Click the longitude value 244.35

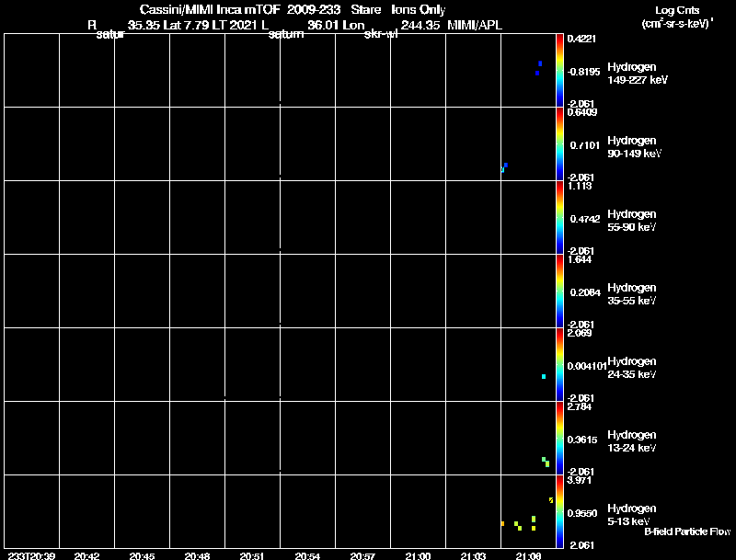(420, 25)
